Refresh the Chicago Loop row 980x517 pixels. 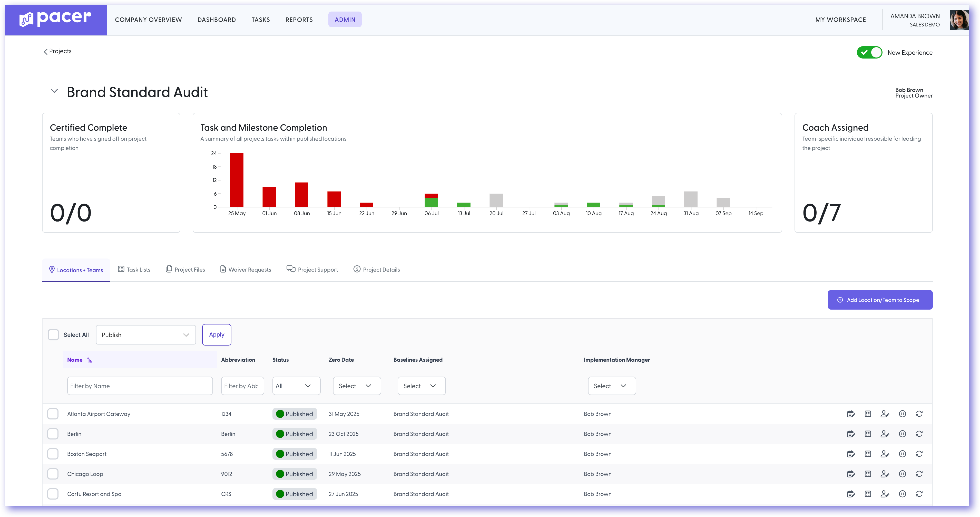[x=919, y=474]
